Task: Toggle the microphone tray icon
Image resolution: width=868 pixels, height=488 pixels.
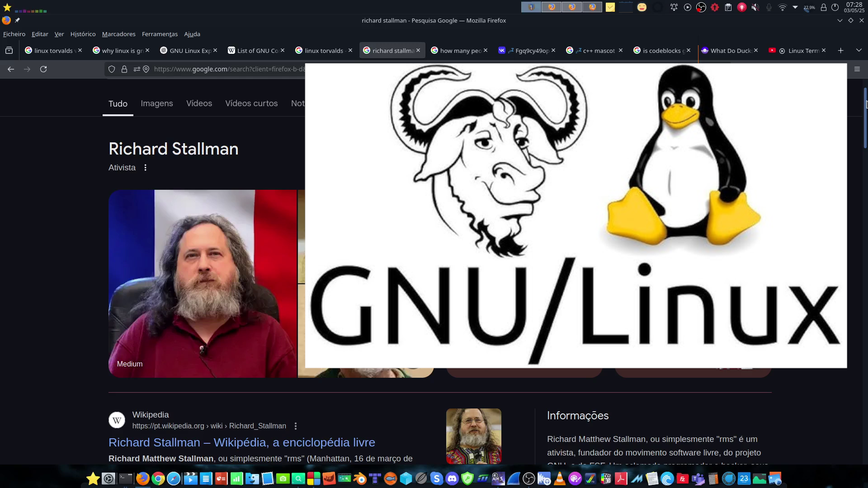Action: tap(769, 7)
